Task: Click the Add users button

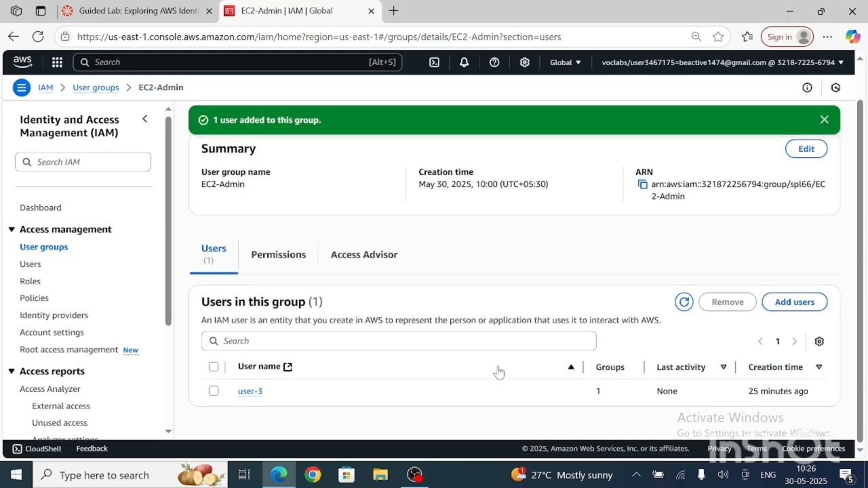Action: coord(794,302)
